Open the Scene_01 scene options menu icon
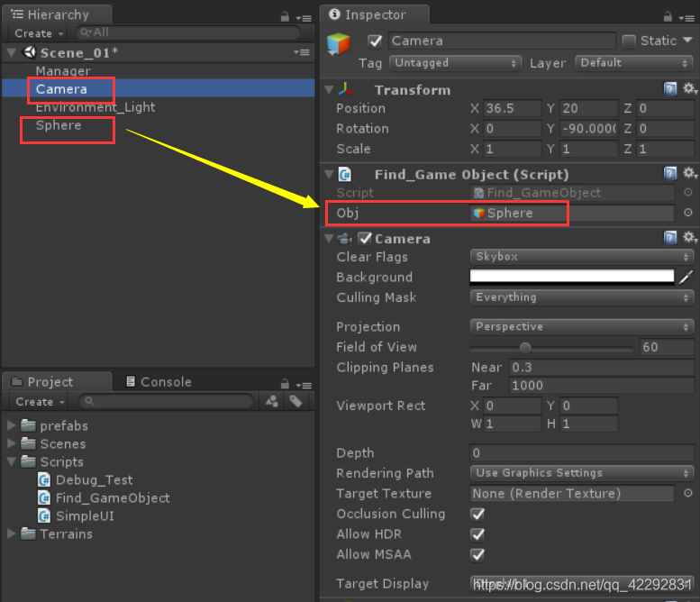 pos(302,52)
